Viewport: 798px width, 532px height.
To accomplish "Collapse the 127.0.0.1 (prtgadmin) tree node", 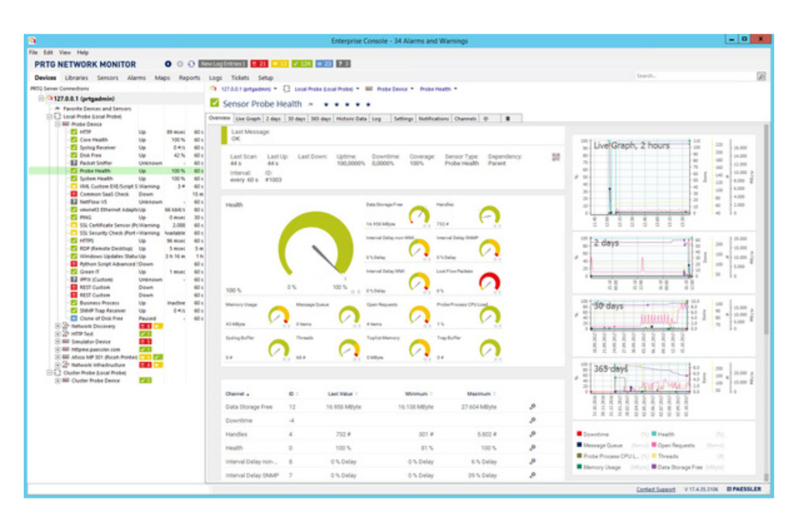I will coord(41,99).
